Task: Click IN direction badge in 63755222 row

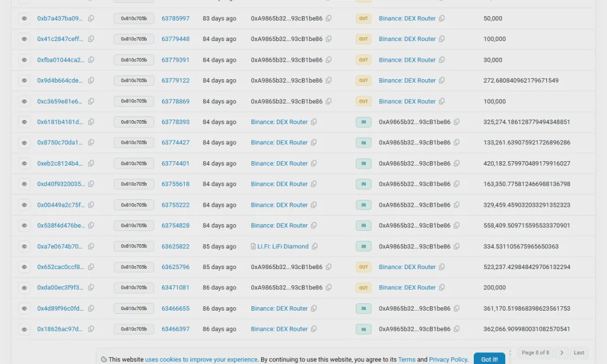Action: pos(364,205)
